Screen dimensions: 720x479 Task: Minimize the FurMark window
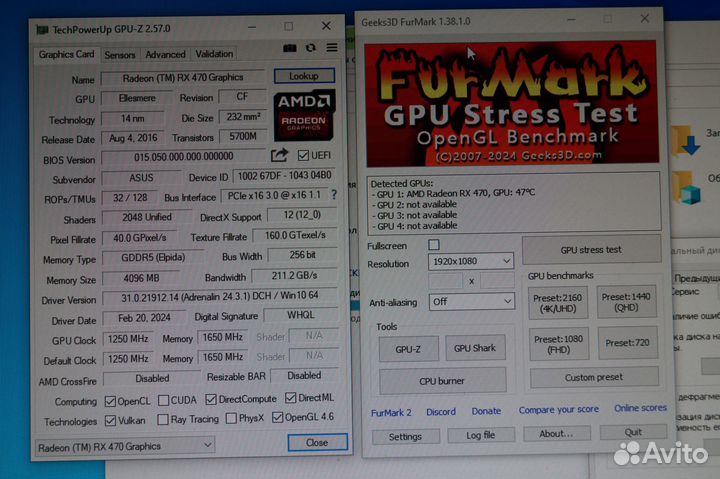click(x=571, y=20)
